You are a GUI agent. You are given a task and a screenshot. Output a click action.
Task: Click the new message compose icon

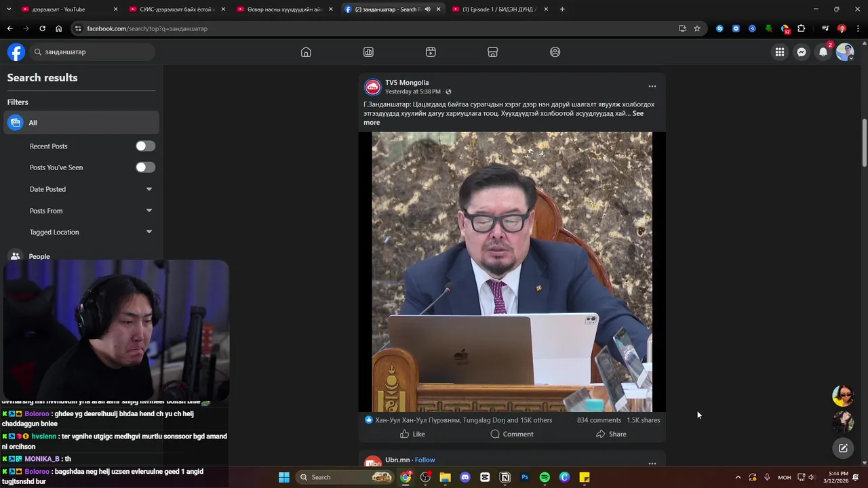843,448
